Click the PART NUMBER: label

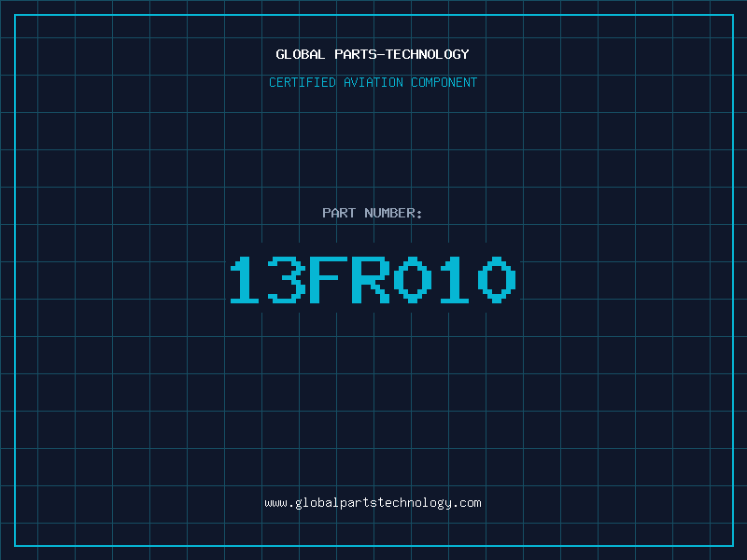coord(373,213)
